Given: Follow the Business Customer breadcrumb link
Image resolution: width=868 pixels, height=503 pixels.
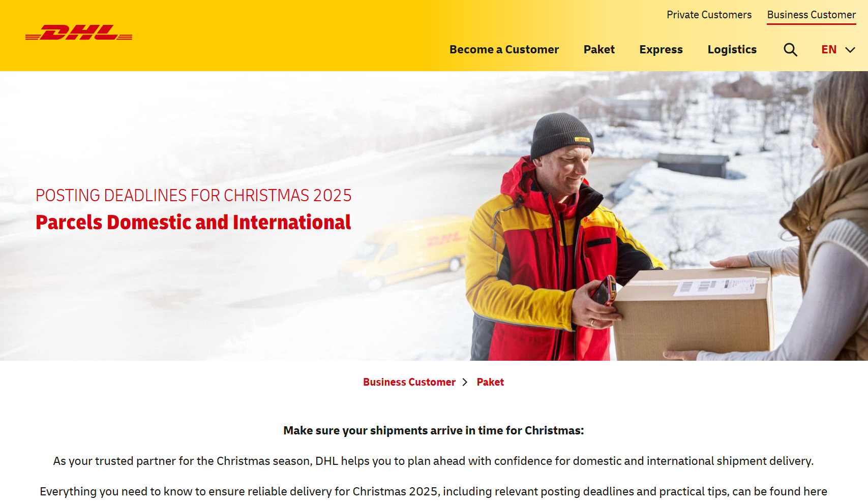Looking at the screenshot, I should pyautogui.click(x=409, y=382).
